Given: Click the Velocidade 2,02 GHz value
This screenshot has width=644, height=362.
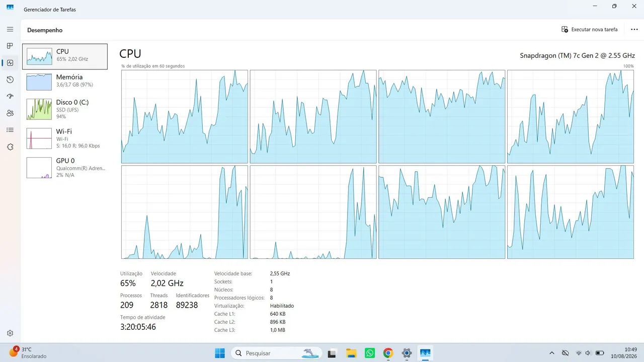Looking at the screenshot, I should [x=167, y=283].
